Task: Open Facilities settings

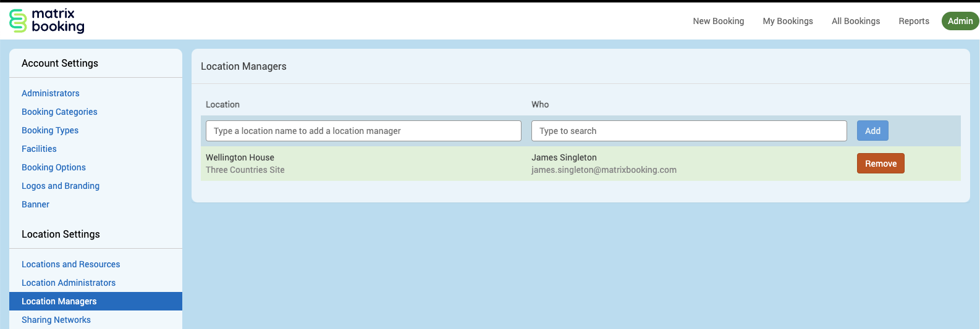Action: [x=39, y=149]
